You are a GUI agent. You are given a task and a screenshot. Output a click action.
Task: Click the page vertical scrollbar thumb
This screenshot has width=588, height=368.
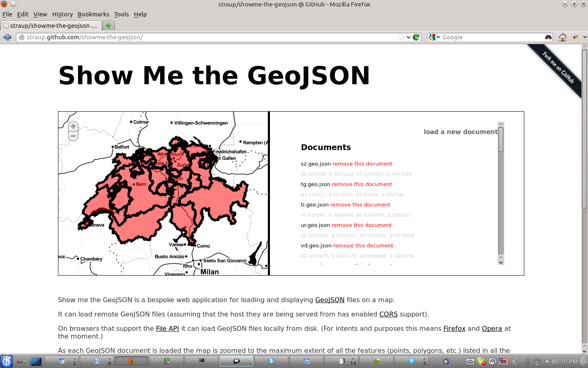coord(584,129)
